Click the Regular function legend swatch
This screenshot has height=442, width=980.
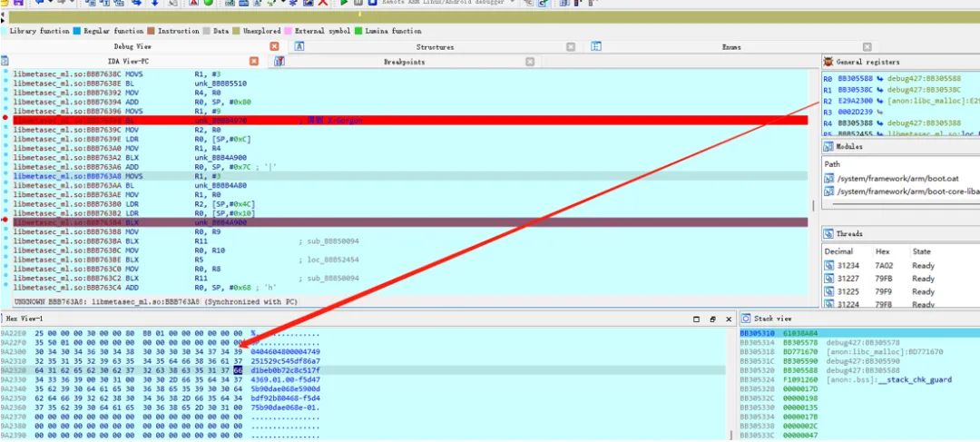[x=77, y=31]
